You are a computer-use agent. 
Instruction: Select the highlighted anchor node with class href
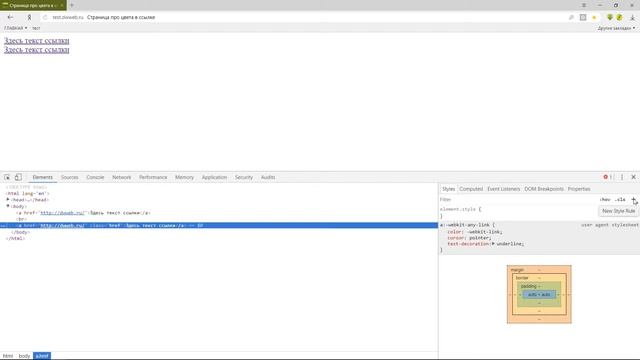pyautogui.click(x=219, y=225)
